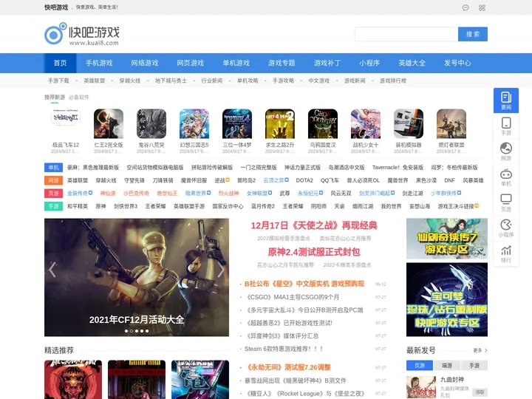Image resolution: width=532 pixels, height=399 pixels.
Task: Switch to 推荐新游 tab
Action: tap(55, 98)
